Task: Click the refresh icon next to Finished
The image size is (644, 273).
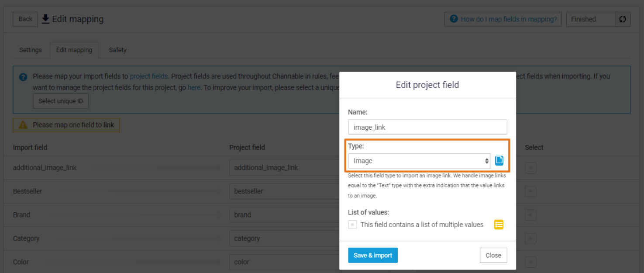Action: pyautogui.click(x=623, y=19)
